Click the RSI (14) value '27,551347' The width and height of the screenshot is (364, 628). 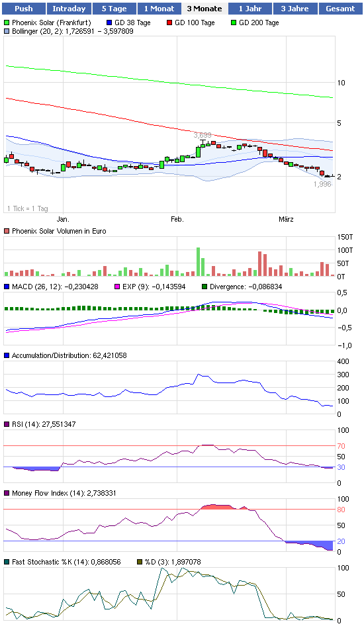tap(58, 425)
